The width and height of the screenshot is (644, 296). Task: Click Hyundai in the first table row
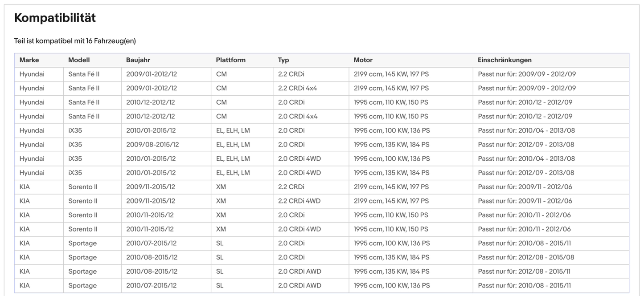[x=32, y=74]
